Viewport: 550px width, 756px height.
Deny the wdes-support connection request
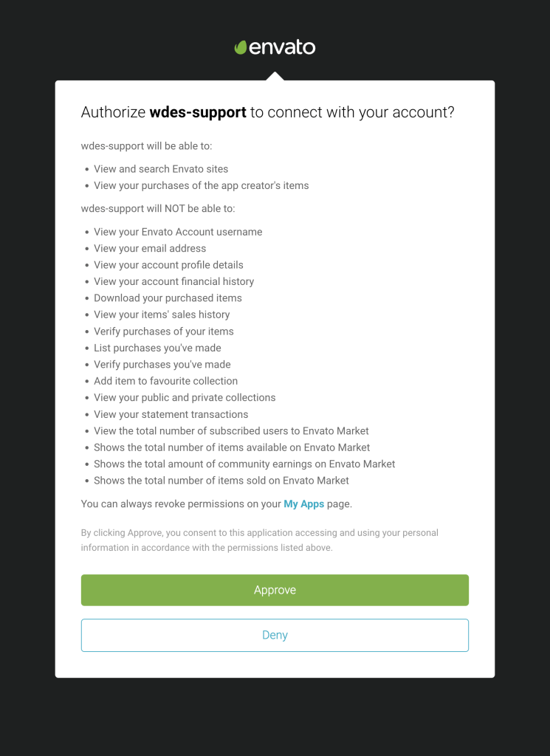(x=275, y=635)
